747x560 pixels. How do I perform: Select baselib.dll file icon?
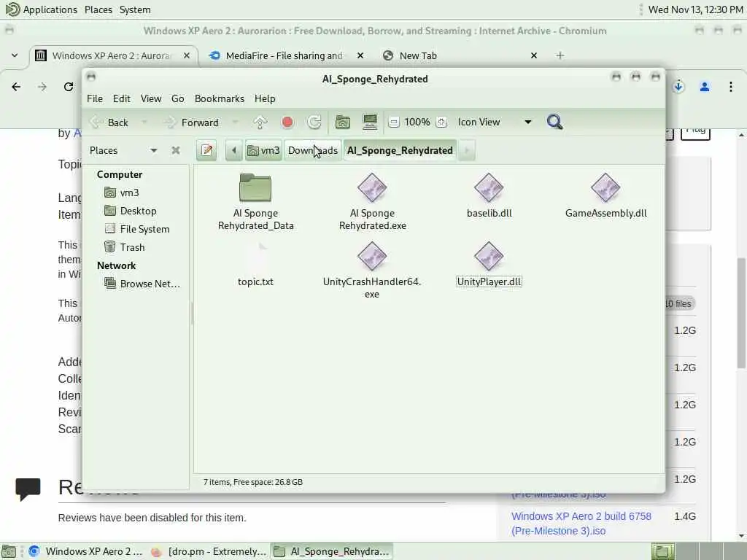[x=489, y=187]
